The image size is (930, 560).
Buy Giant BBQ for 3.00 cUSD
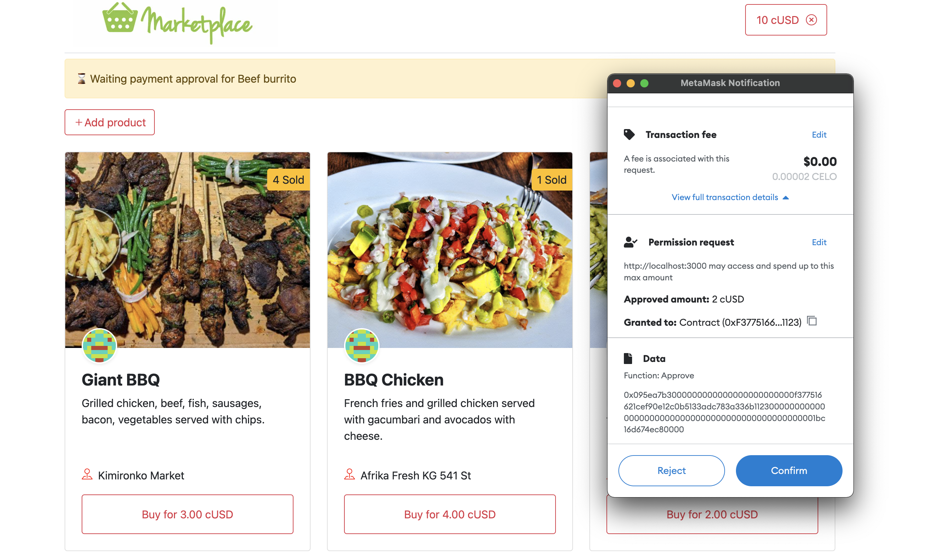pos(187,514)
